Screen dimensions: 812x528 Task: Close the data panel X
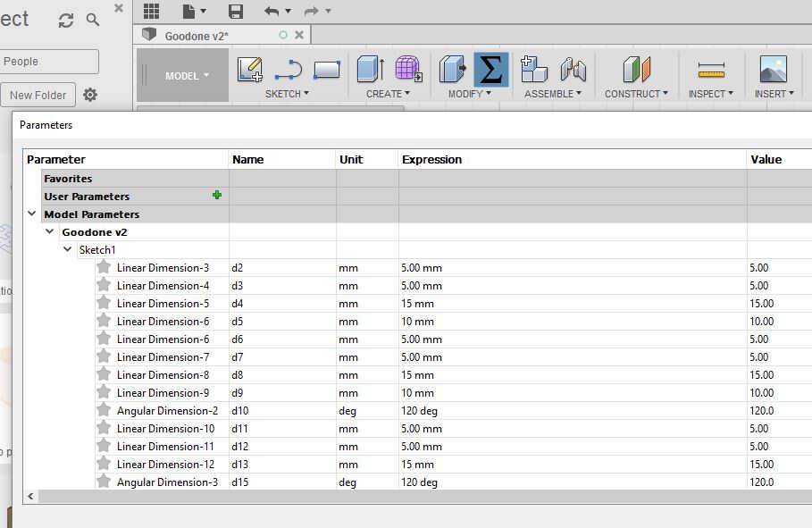(x=119, y=8)
